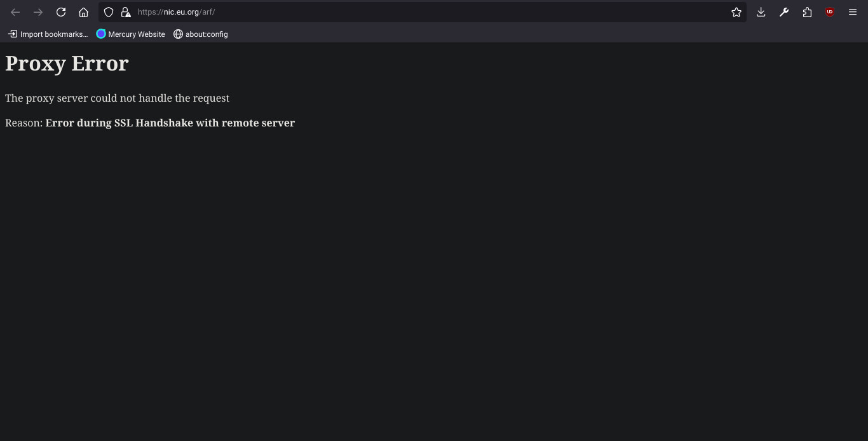
Task: Bookmark this page with the star
Action: tap(736, 12)
